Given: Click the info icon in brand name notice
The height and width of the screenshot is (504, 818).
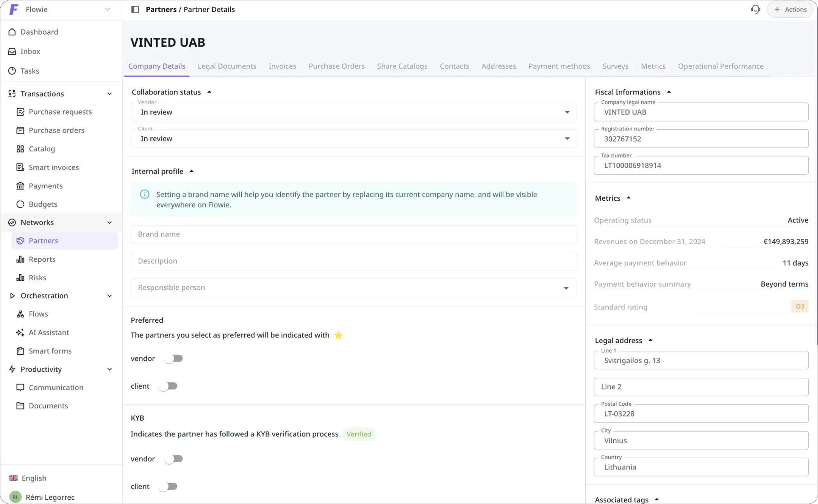Looking at the screenshot, I should (144, 194).
